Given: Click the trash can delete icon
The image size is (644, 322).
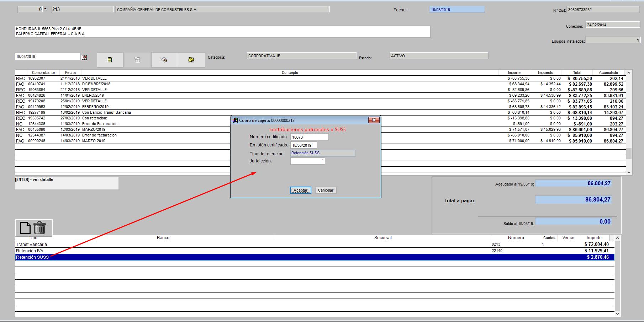Looking at the screenshot, I should (x=39, y=228).
